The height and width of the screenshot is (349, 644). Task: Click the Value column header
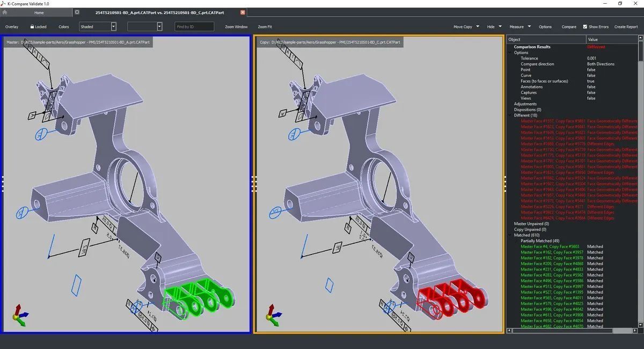point(611,39)
